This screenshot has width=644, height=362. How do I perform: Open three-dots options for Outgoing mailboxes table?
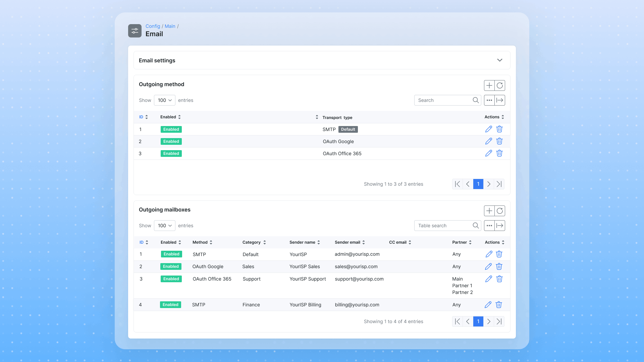[x=489, y=226]
